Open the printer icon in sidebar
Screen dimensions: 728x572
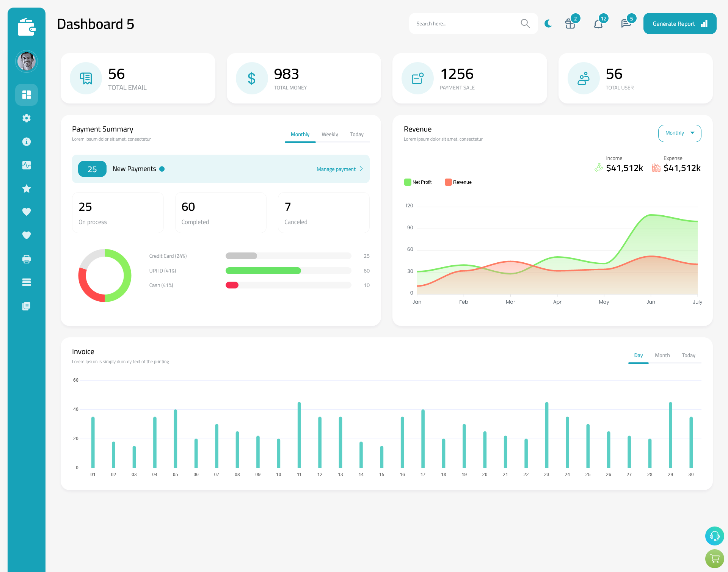tap(27, 259)
